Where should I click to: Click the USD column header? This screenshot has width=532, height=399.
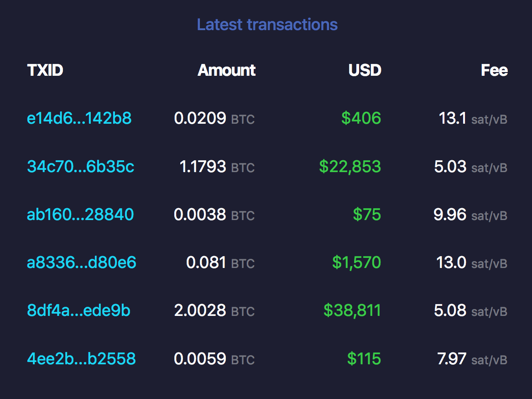tap(365, 70)
